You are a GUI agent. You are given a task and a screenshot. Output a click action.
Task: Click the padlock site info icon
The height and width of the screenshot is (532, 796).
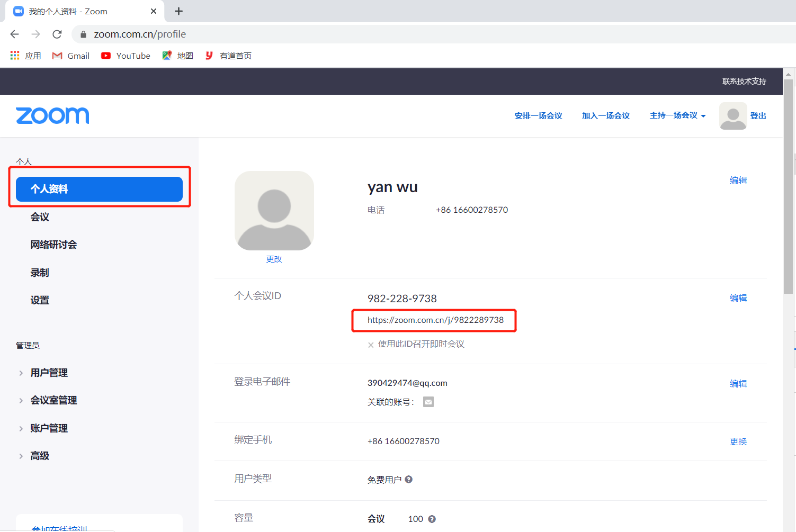click(x=83, y=34)
